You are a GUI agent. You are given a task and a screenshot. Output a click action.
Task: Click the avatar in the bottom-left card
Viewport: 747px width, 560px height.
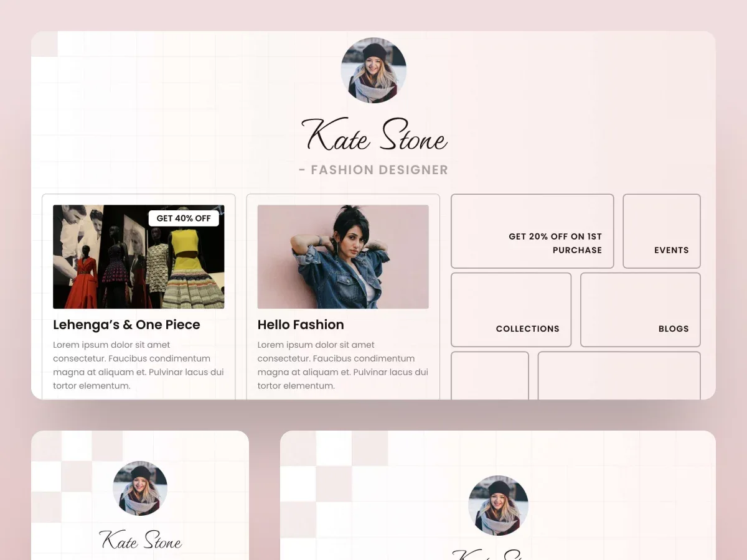click(140, 488)
